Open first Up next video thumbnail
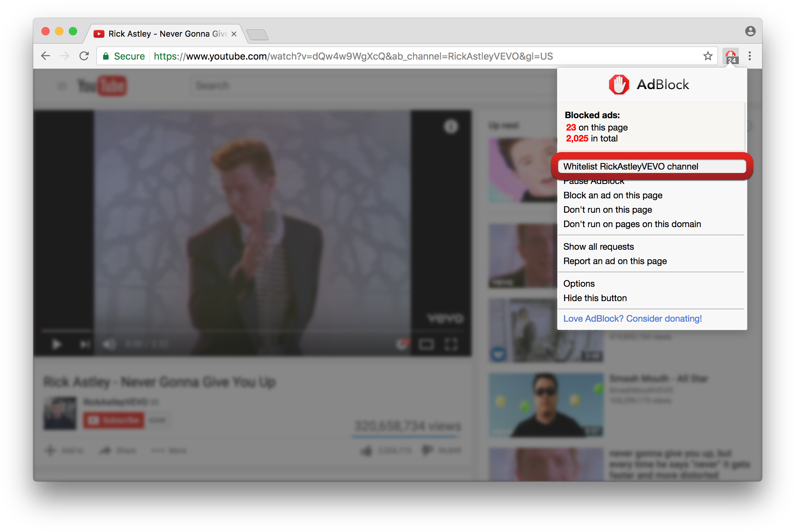Viewport: 795px width, 532px height. [523, 170]
